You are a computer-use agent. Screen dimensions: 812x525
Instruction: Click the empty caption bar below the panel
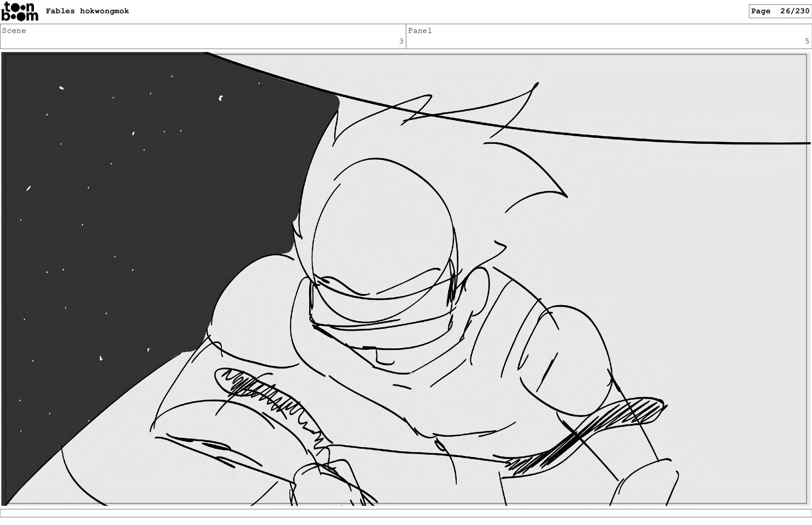point(406,513)
